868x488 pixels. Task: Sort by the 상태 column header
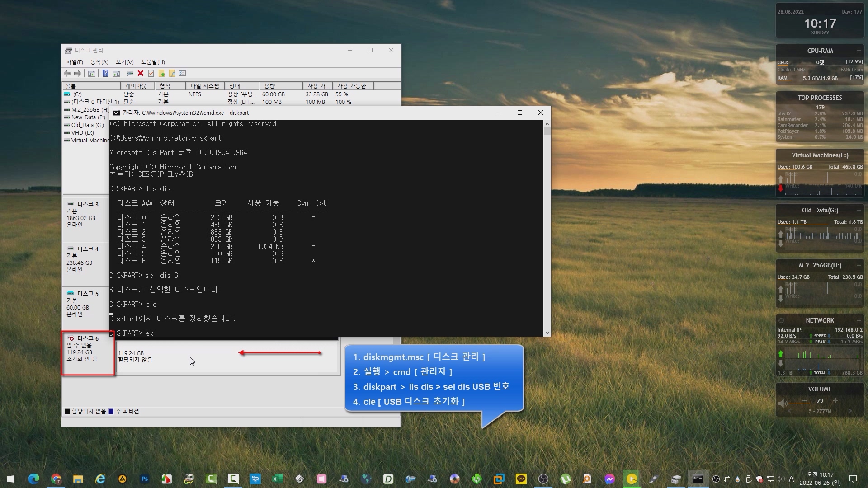241,86
